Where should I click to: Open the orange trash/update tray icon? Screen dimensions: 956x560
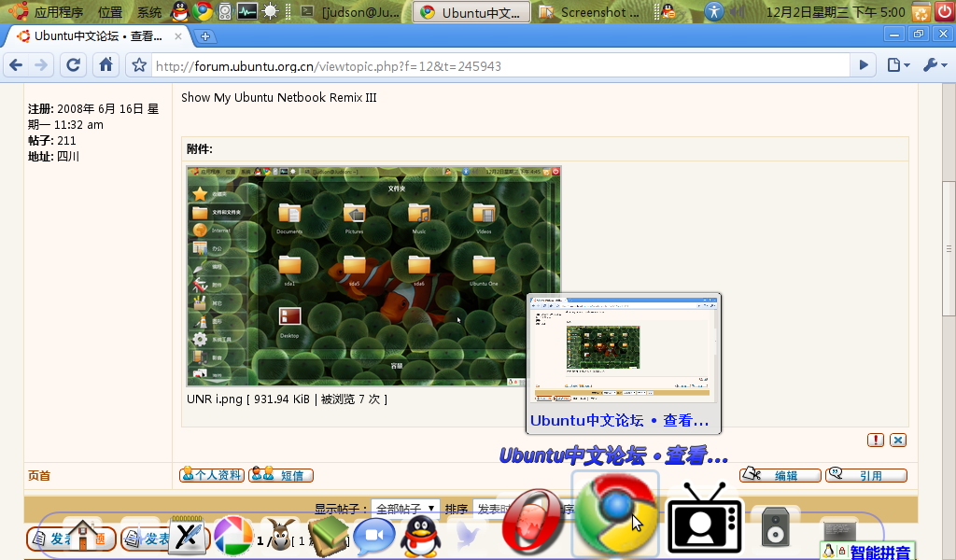point(921,11)
